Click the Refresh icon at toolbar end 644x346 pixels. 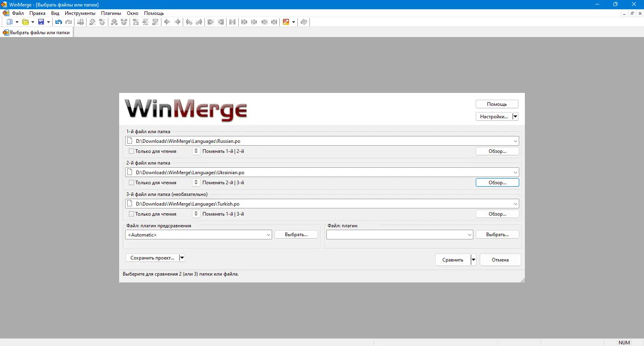pos(304,22)
